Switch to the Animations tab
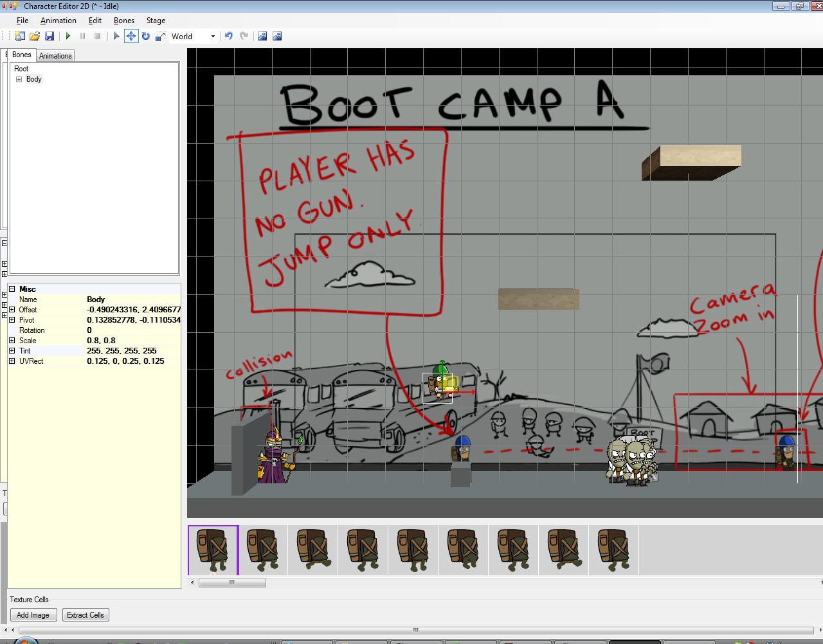823x644 pixels. [x=55, y=56]
